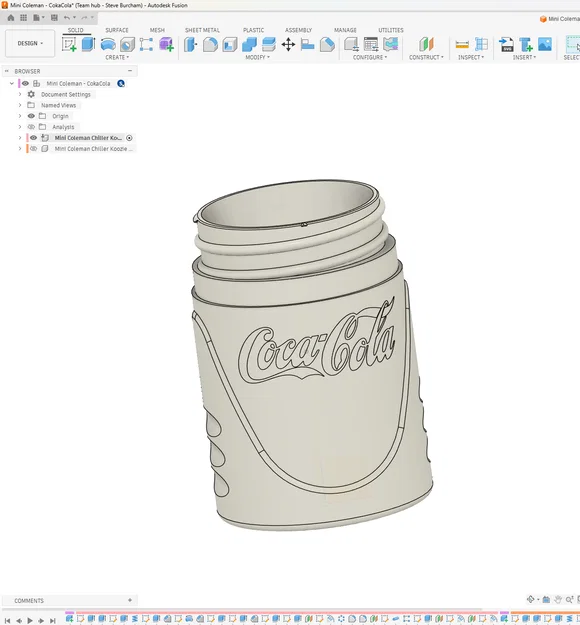The image size is (580, 625).
Task: Click the Home icon in top bar
Action: (11, 18)
